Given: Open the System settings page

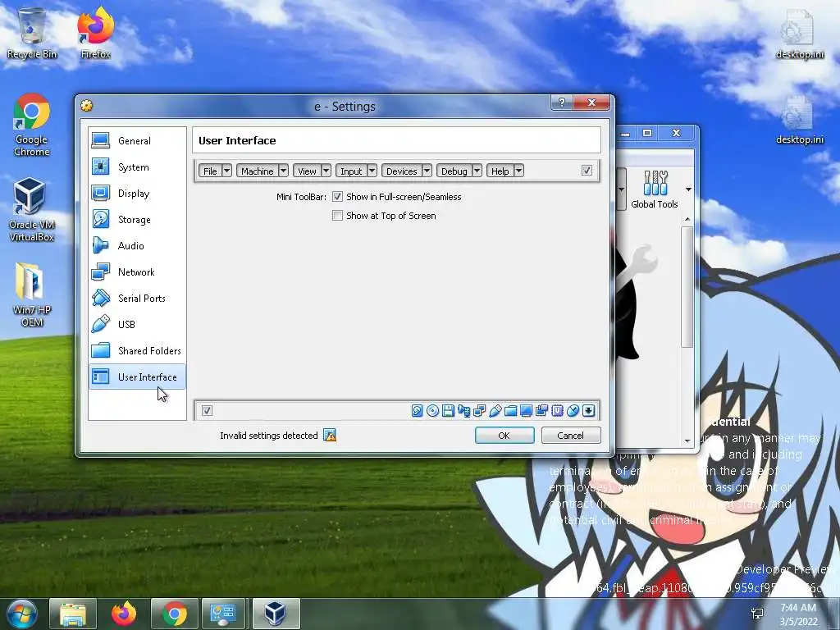Looking at the screenshot, I should coord(137,167).
